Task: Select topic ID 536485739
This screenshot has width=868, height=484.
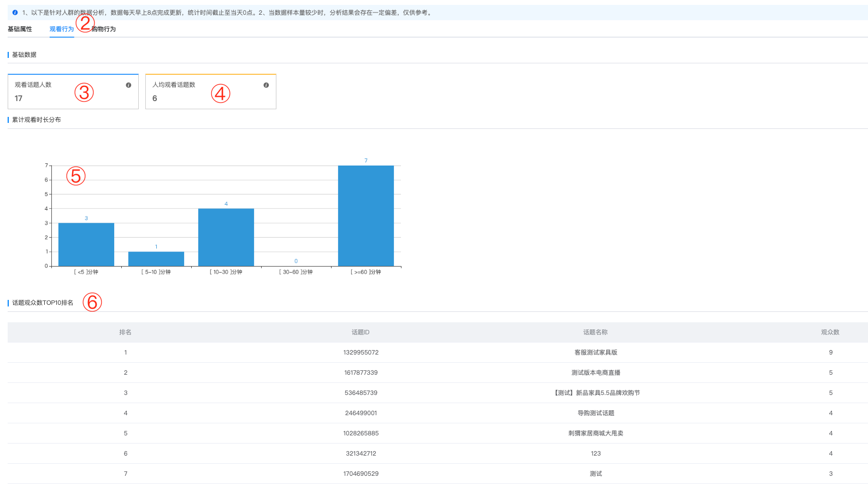Action: click(361, 393)
